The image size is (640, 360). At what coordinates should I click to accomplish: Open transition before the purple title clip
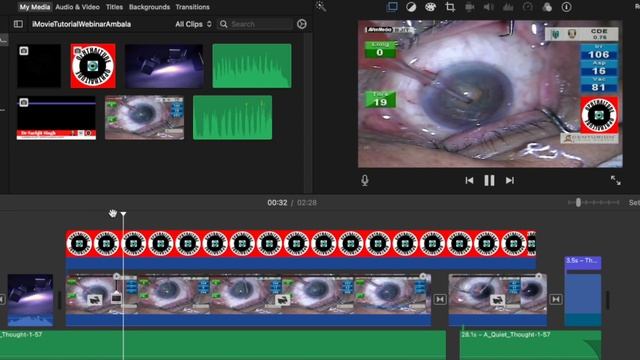(556, 300)
